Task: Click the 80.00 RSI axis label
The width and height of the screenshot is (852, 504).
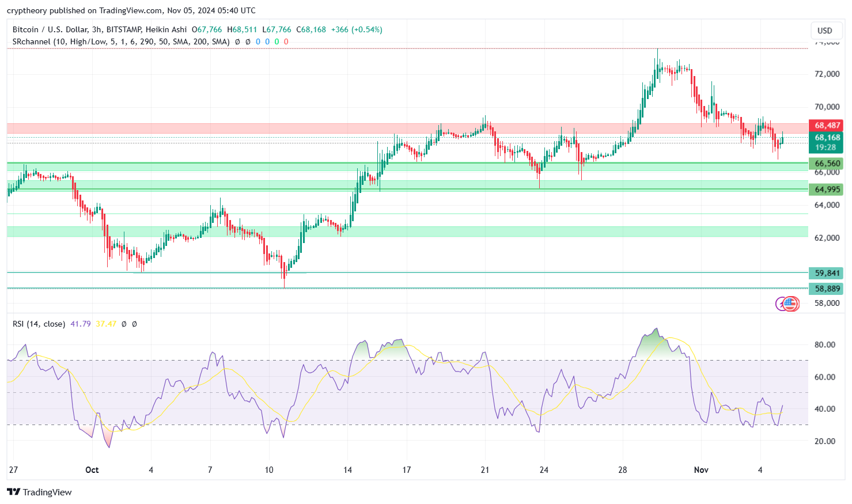Action: click(x=825, y=344)
